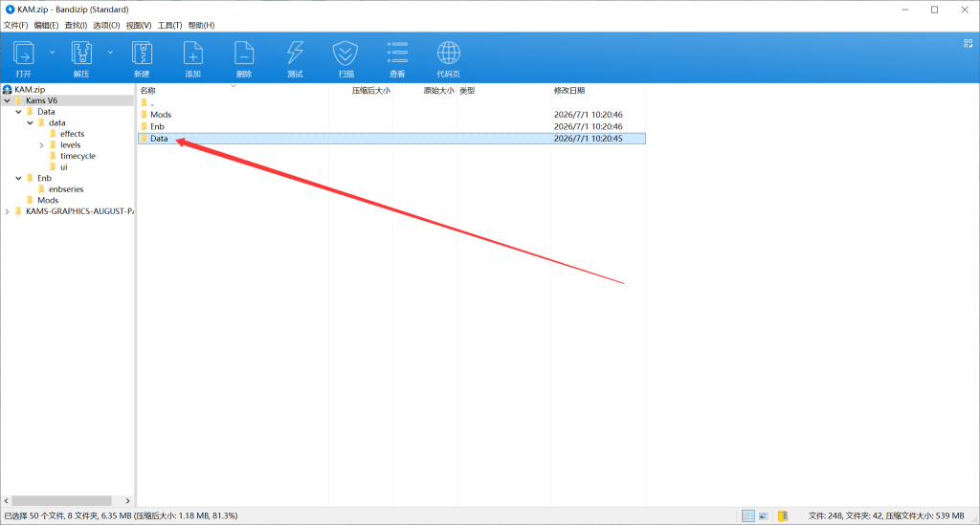This screenshot has width=980, height=525.
Task: Collapse the lowercase data folder node
Action: click(30, 123)
